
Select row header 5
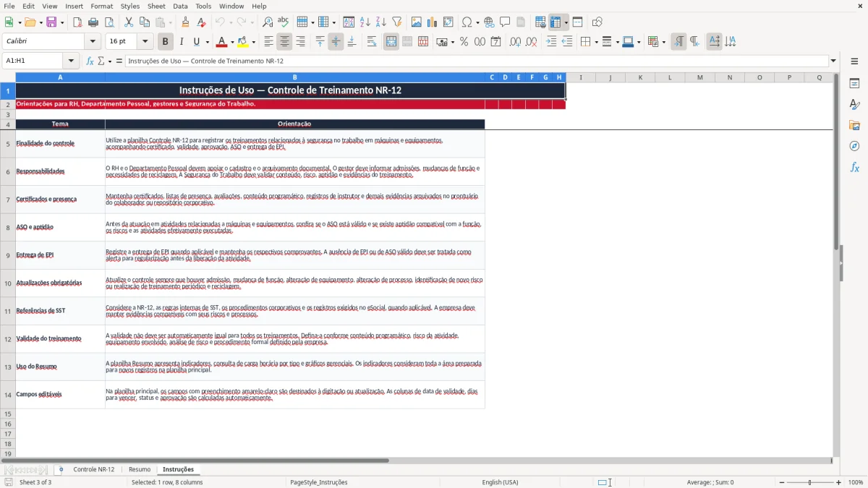pos(8,144)
